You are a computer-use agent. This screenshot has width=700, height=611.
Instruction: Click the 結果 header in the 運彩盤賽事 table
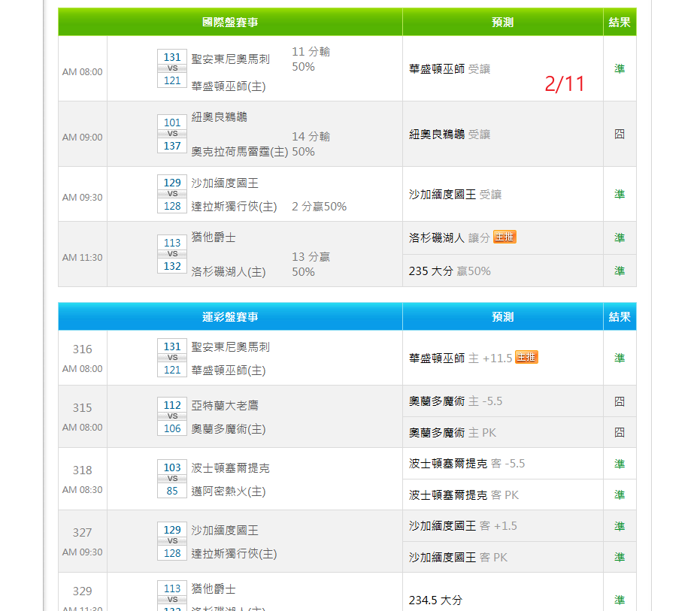tap(619, 317)
